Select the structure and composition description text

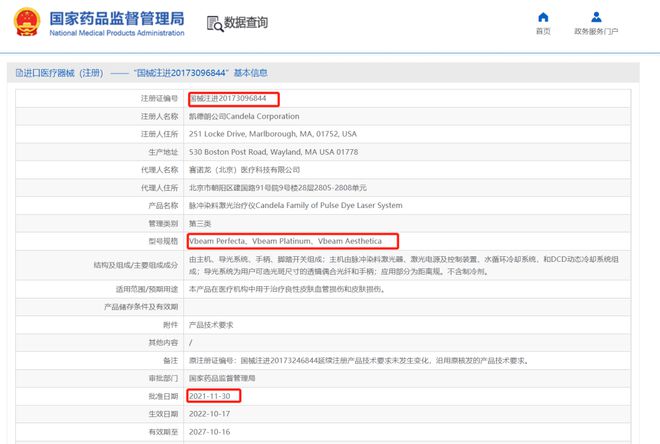404,265
